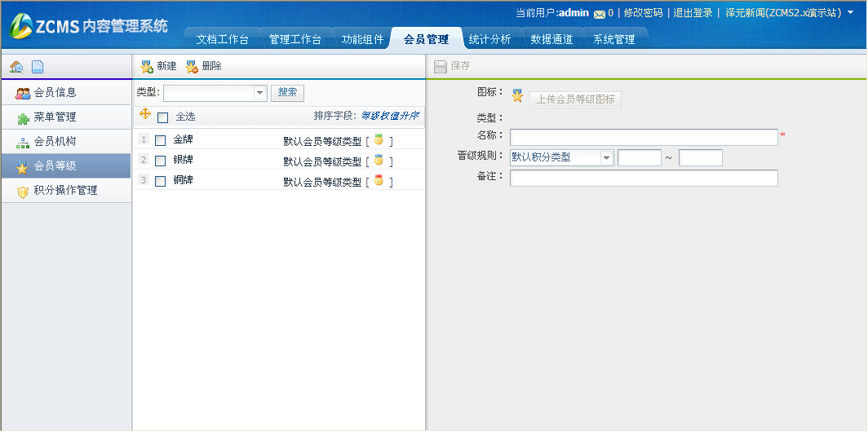
Task: Open the 积分操作管理 menu item
Action: pyautogui.click(x=65, y=190)
